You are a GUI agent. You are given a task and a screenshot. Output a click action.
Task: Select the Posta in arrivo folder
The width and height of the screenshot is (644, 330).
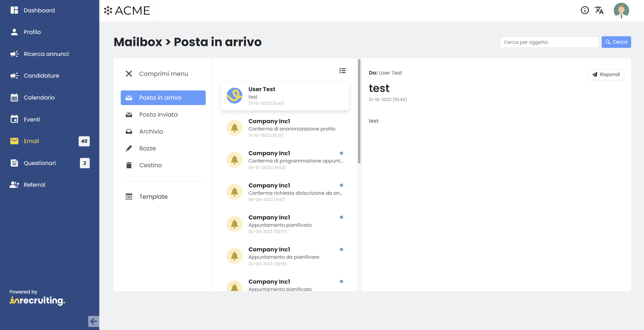pyautogui.click(x=163, y=98)
